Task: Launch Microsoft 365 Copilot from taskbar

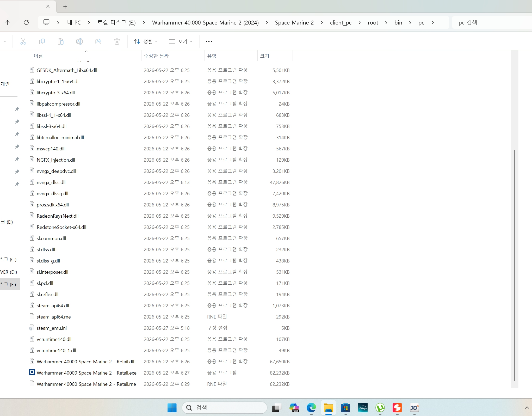Action: 294,408
